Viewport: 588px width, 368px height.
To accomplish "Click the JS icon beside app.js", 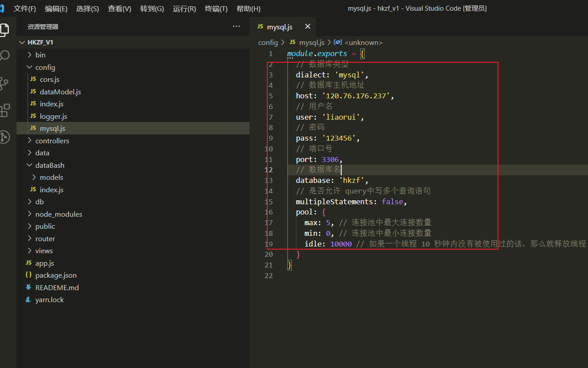I will point(29,263).
